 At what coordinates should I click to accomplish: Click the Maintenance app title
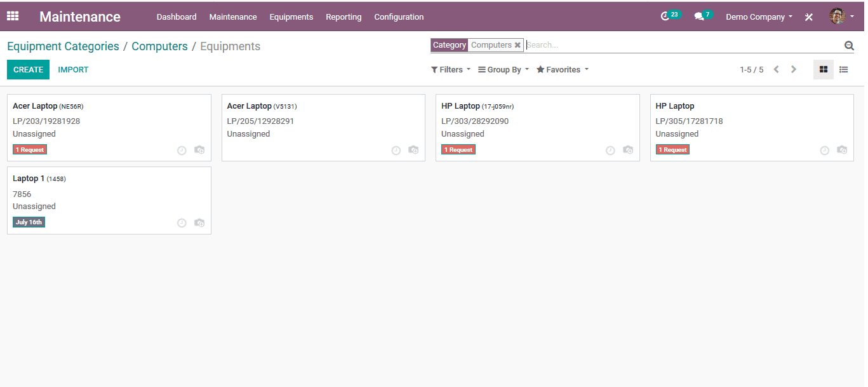coord(80,17)
